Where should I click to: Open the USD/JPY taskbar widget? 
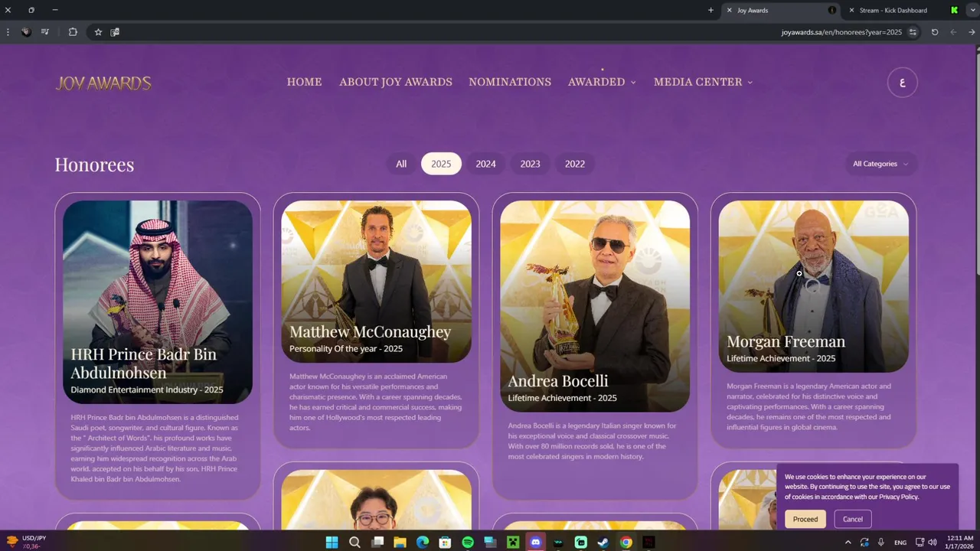(x=27, y=542)
